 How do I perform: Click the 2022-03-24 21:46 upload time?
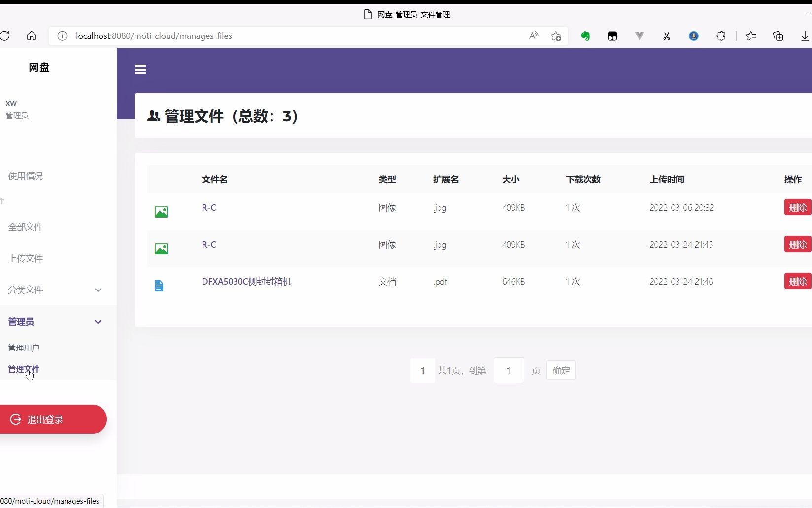[x=681, y=282]
